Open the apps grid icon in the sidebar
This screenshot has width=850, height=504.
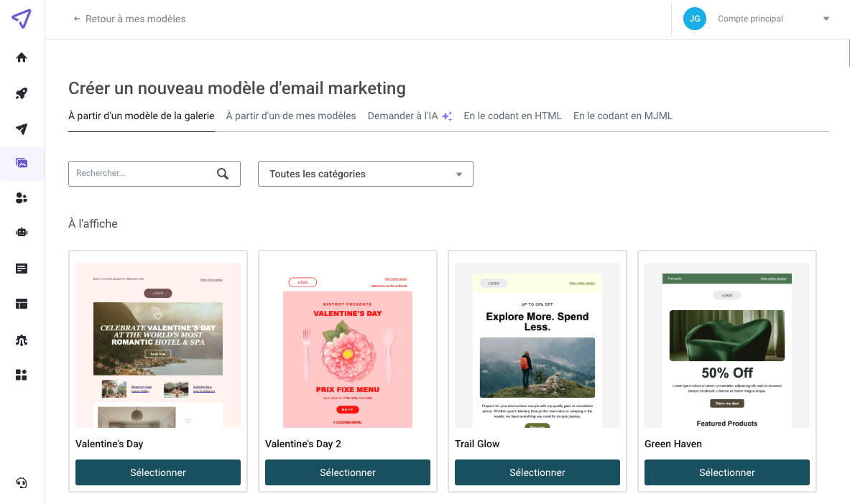22,375
